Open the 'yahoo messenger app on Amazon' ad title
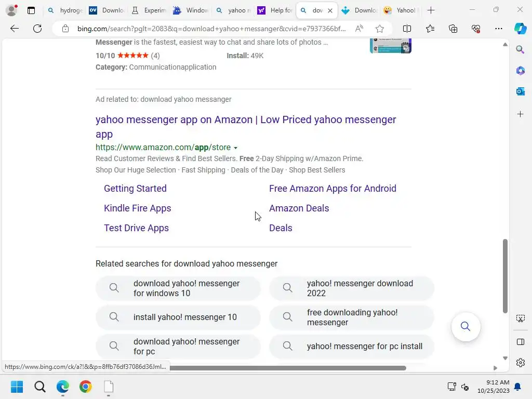This screenshot has width=532, height=399. pyautogui.click(x=246, y=127)
